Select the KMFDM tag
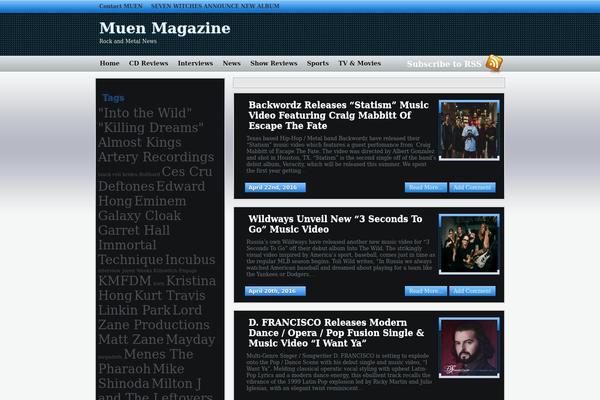The height and width of the screenshot is (400, 600). [x=125, y=281]
